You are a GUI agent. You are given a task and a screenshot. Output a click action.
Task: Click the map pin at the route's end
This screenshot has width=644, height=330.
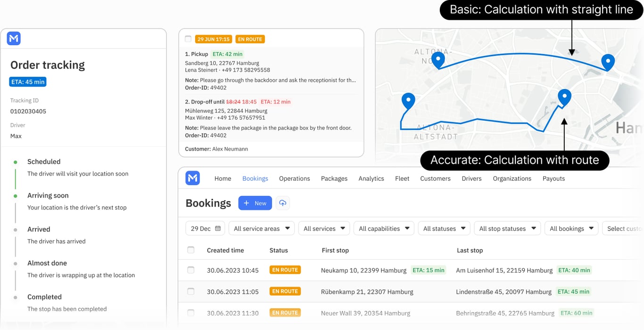coord(564,97)
